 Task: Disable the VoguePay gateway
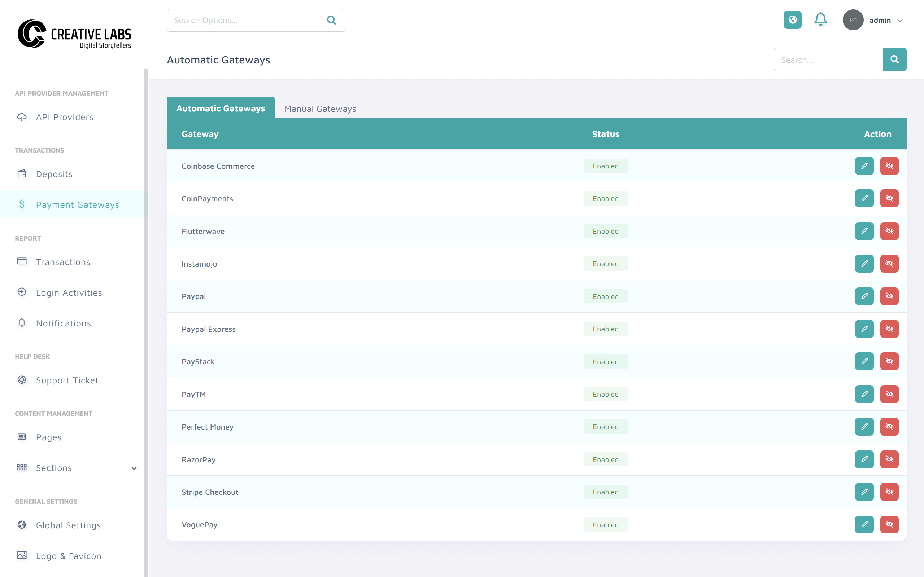[890, 524]
